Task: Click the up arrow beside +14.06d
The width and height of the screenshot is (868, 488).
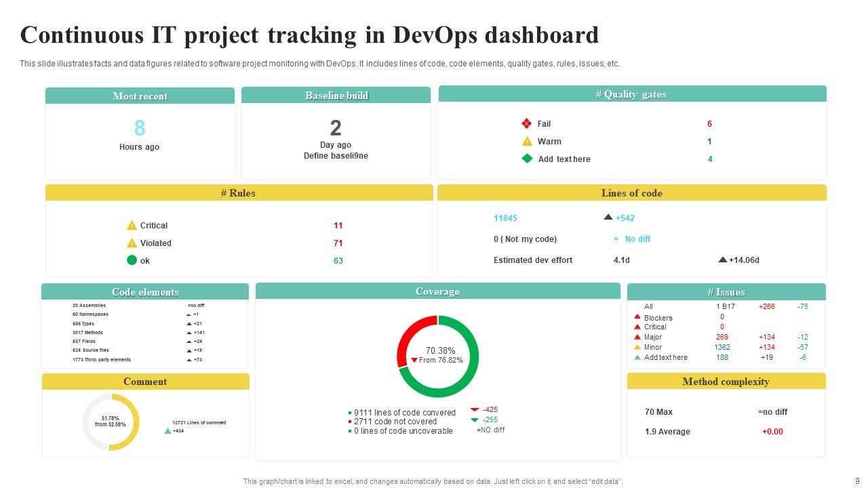Action: point(723,260)
